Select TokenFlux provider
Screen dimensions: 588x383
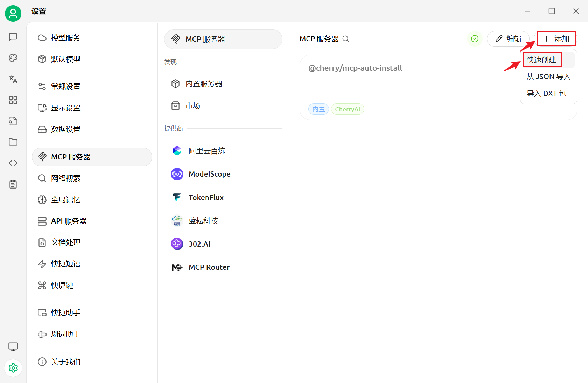pos(223,198)
